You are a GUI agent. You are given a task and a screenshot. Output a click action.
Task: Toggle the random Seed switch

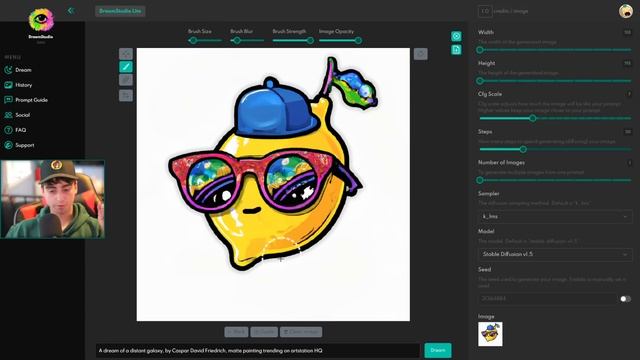click(x=625, y=299)
